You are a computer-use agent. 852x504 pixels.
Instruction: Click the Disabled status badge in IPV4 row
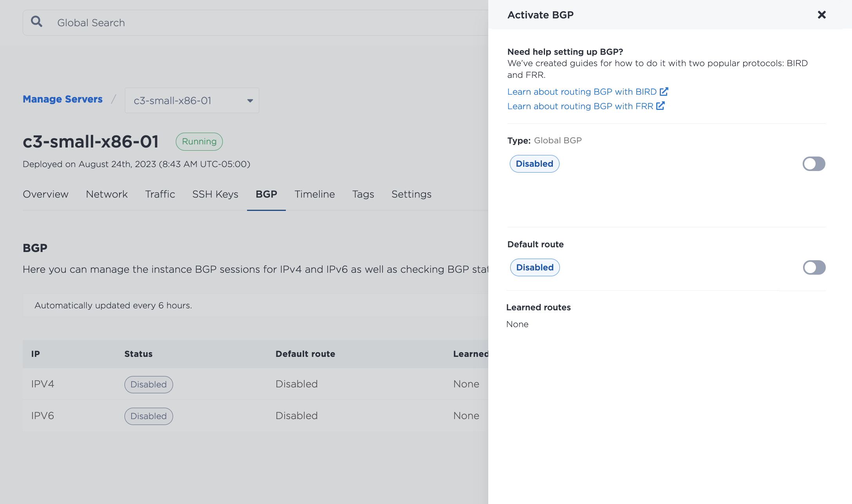click(x=149, y=384)
